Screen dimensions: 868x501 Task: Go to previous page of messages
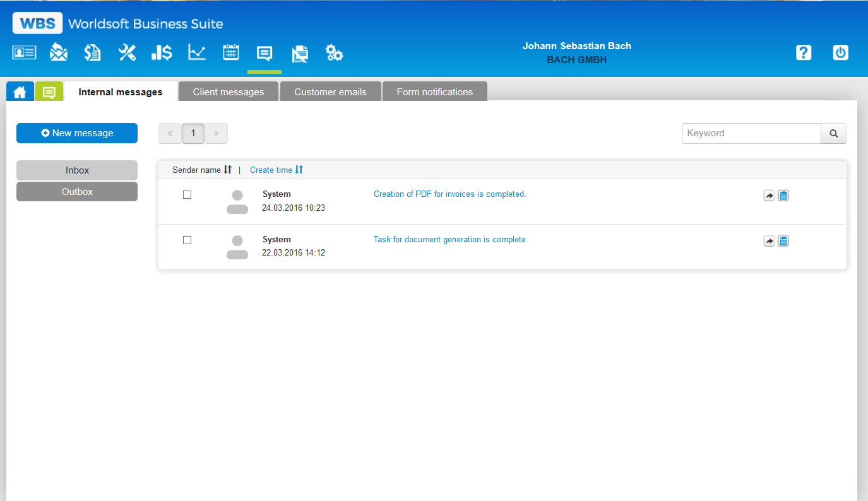coord(170,133)
